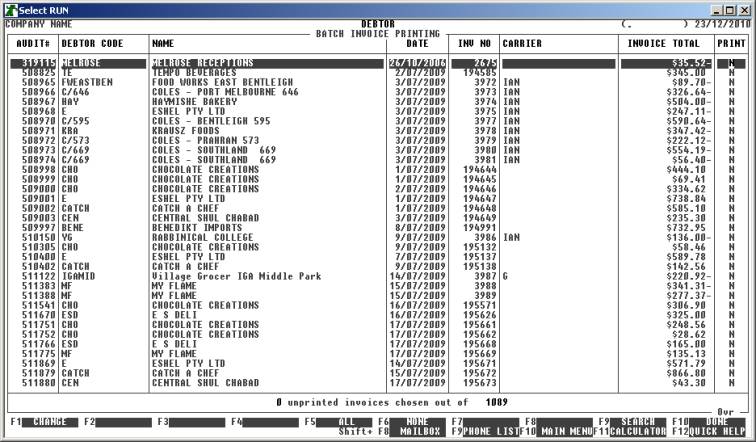The height and width of the screenshot is (442, 756).
Task: Click invoice total $35.52- in highlighted row
Action: pyautogui.click(x=692, y=63)
